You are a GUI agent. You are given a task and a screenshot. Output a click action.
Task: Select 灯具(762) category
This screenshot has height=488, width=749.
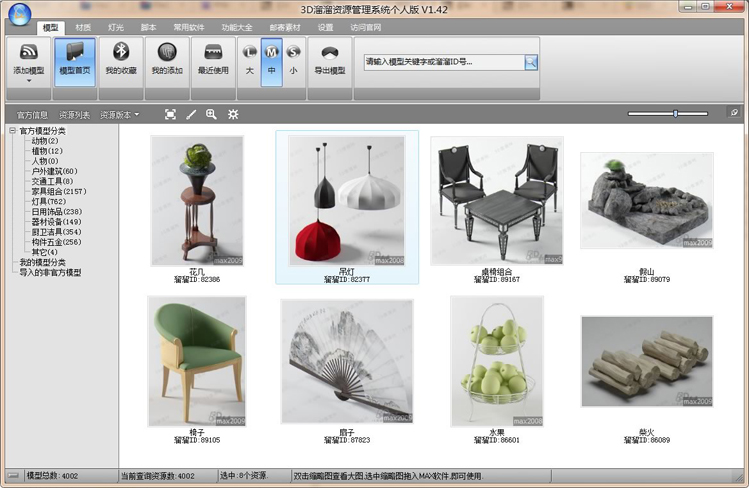tap(49, 202)
